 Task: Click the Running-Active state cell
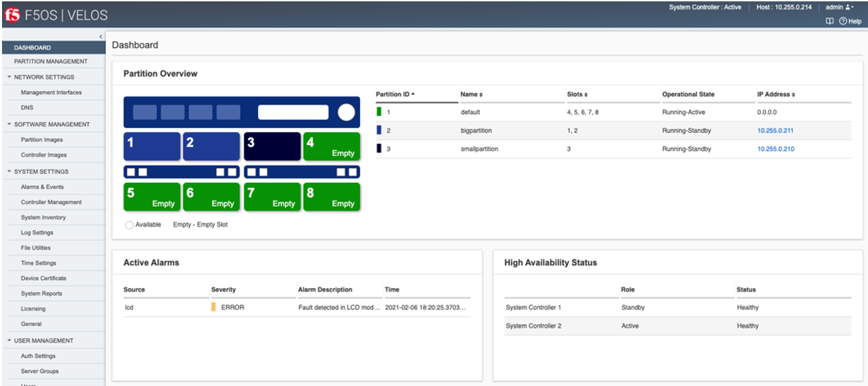point(683,112)
